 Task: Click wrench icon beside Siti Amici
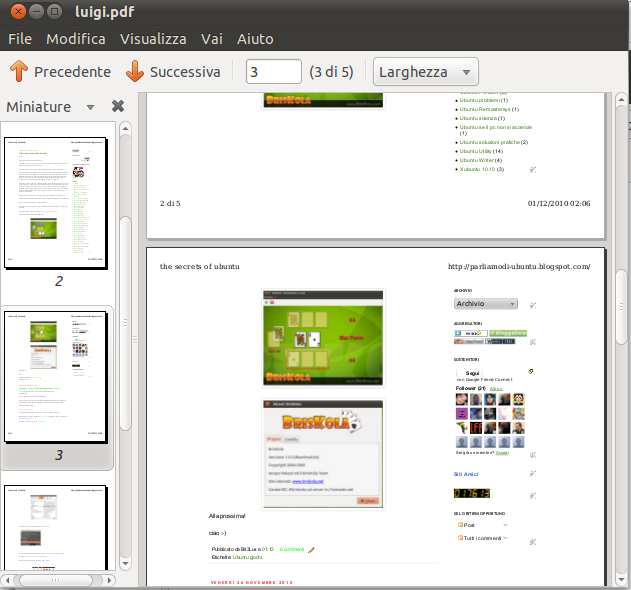(533, 474)
